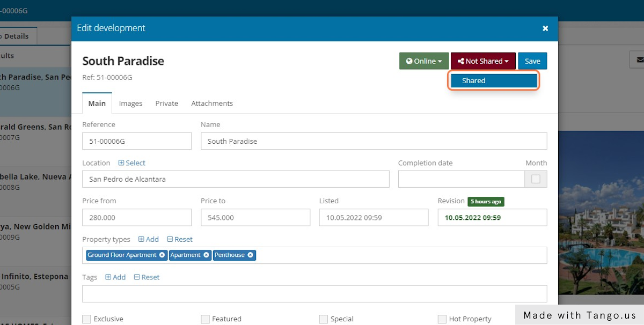Image resolution: width=644 pixels, height=325 pixels.
Task: Click the Price from input field
Action: 137,217
